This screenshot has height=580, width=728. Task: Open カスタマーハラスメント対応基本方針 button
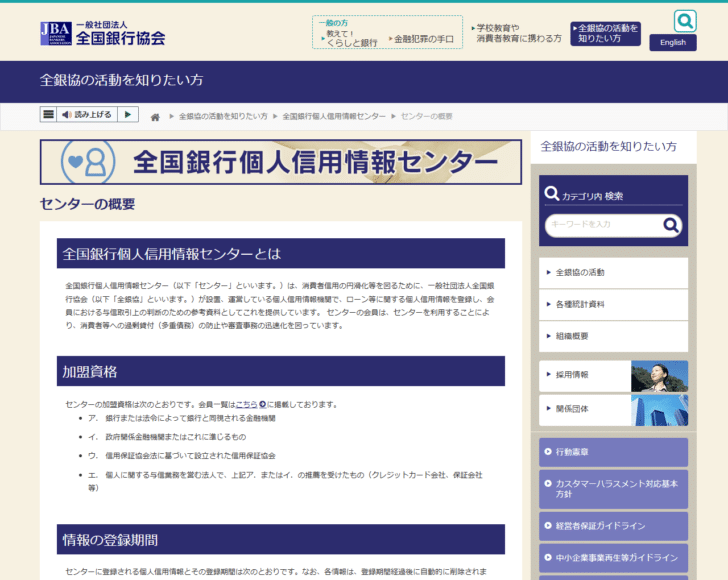click(613, 489)
